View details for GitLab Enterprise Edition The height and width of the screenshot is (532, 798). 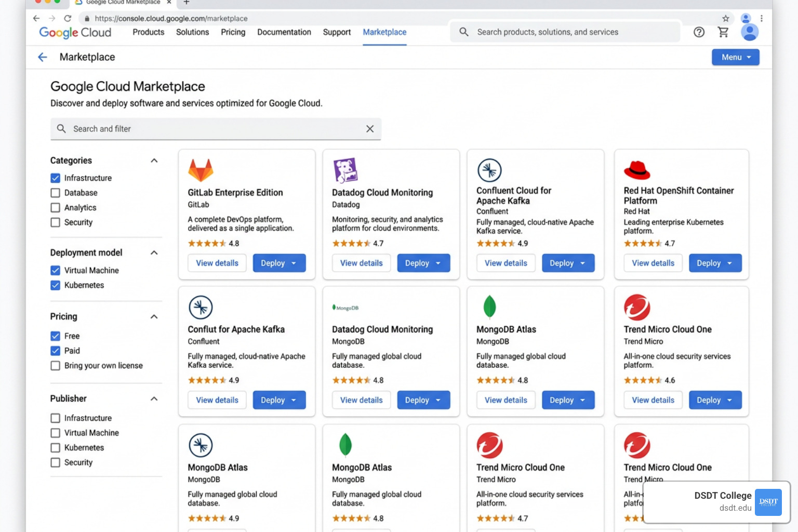point(217,263)
